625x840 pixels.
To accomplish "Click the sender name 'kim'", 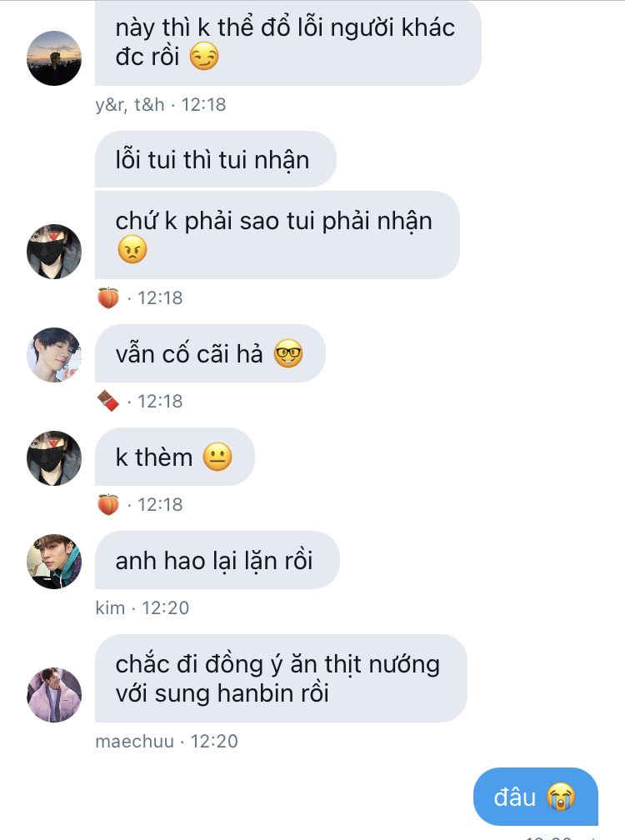I will [x=110, y=608].
